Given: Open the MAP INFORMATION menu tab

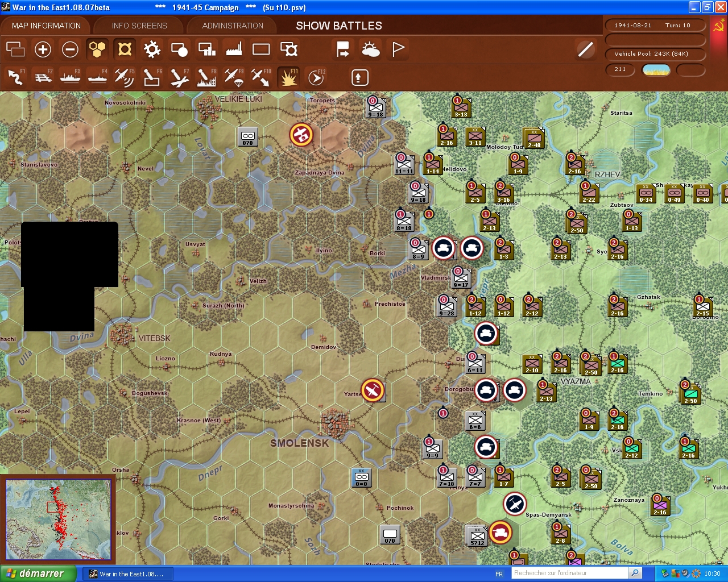Looking at the screenshot, I should [45, 25].
